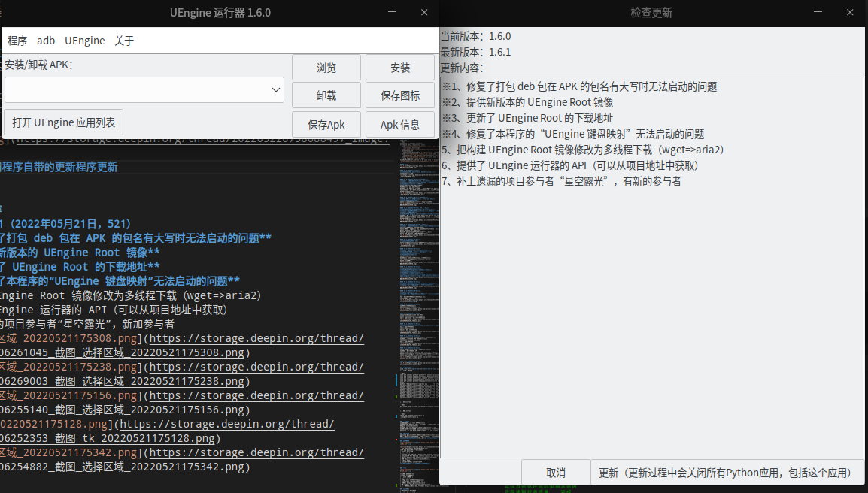This screenshot has width=868, height=493.
Task: Select update note 7 about 星空露光
Action: coord(561,181)
